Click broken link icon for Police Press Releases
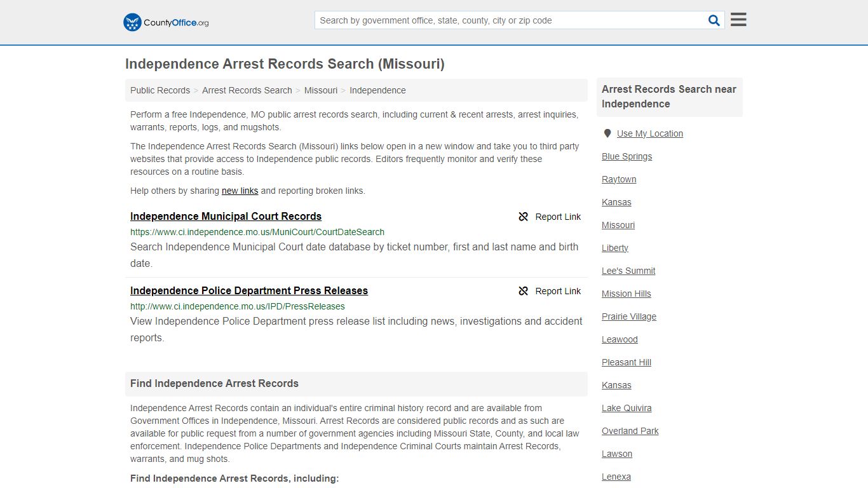The width and height of the screenshot is (868, 488). 523,291
